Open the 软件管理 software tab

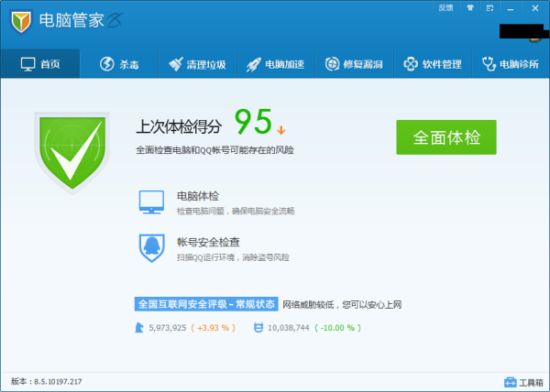(433, 64)
